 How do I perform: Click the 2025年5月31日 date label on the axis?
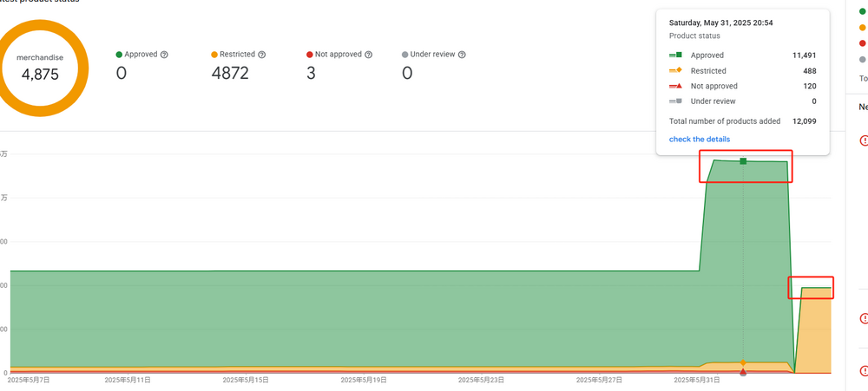tap(698, 380)
